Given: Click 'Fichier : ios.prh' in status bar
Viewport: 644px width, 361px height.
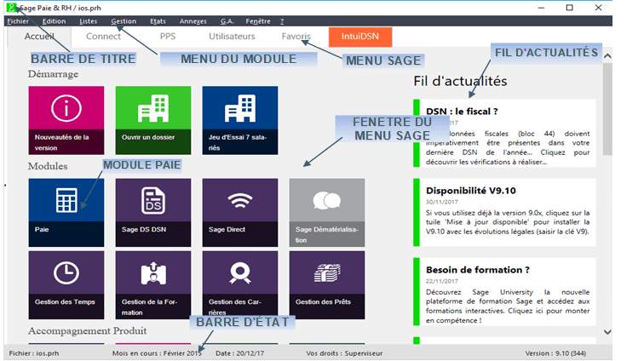Looking at the screenshot, I should tap(34, 353).
